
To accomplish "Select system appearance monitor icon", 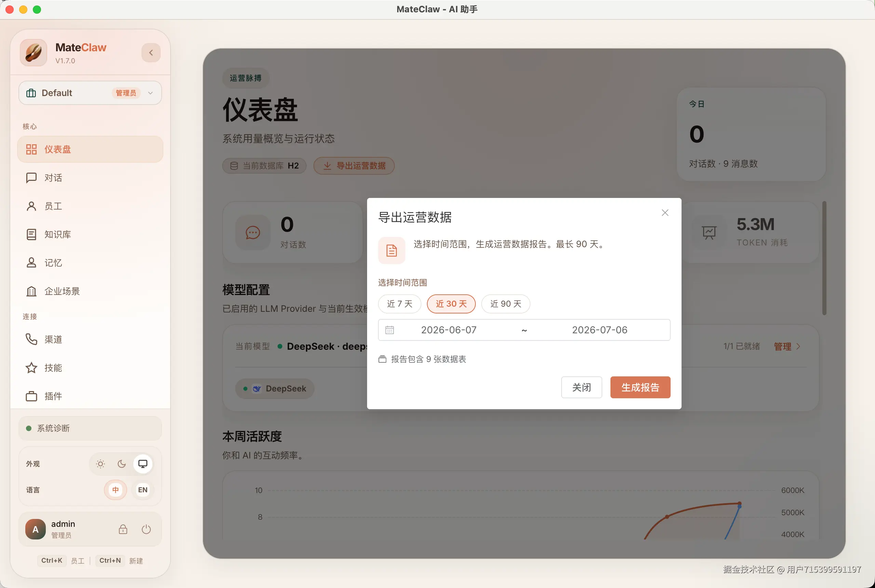I will [143, 464].
